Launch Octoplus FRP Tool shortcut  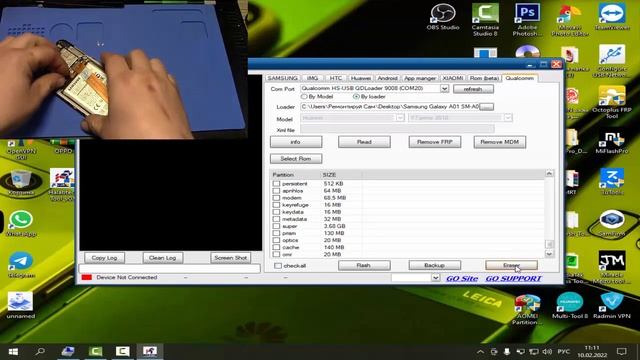pyautogui.click(x=612, y=102)
